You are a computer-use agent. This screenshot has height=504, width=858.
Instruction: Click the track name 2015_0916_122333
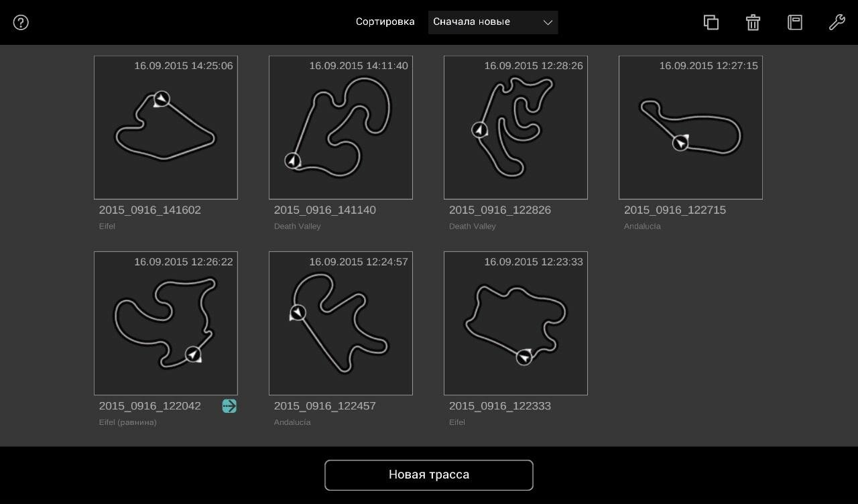click(x=500, y=406)
